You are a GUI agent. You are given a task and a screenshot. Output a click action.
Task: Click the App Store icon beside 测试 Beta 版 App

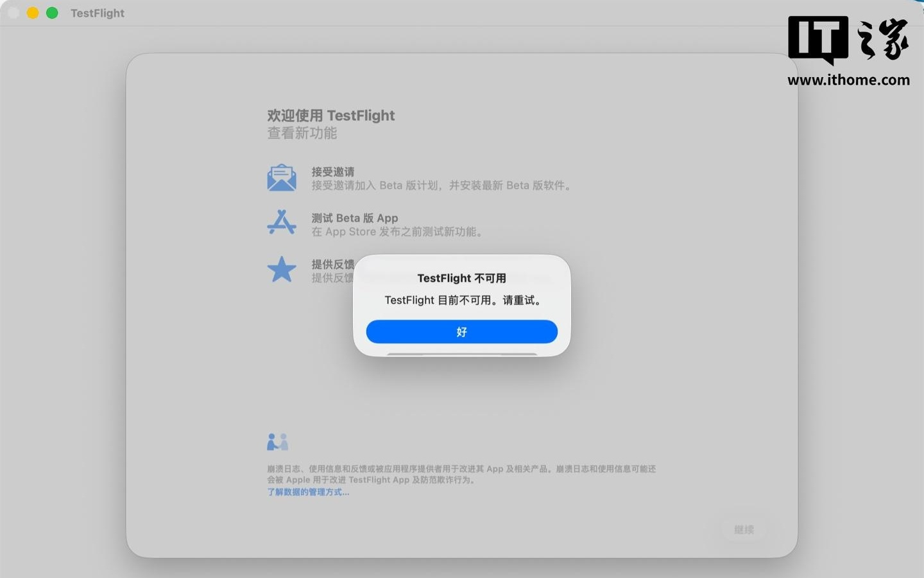[282, 223]
